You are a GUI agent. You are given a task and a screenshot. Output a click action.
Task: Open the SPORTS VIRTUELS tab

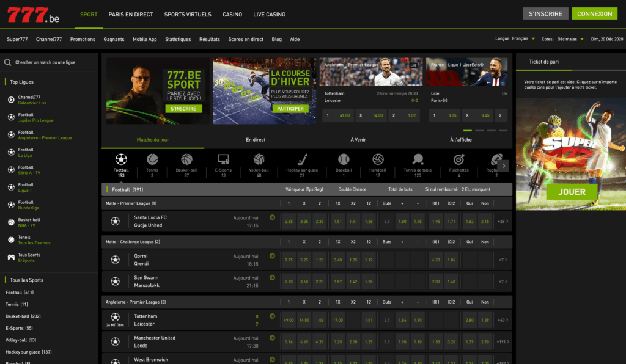[188, 15]
